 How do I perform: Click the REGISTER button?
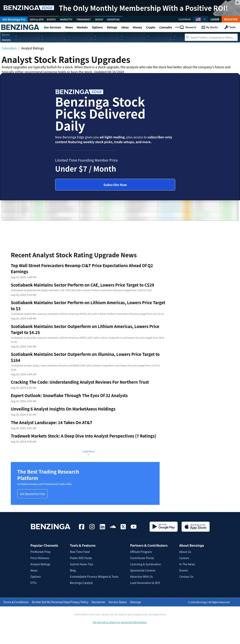pos(231,19)
